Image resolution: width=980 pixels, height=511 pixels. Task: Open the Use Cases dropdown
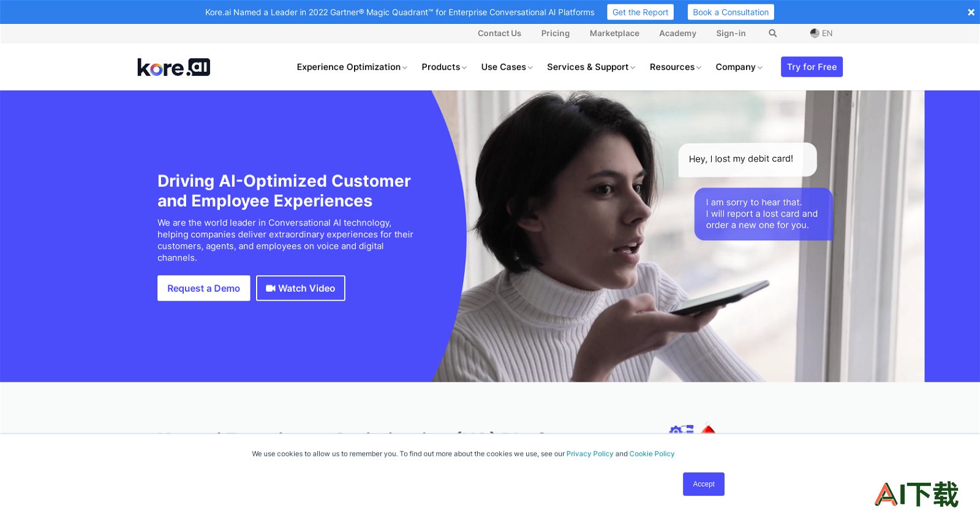point(507,67)
